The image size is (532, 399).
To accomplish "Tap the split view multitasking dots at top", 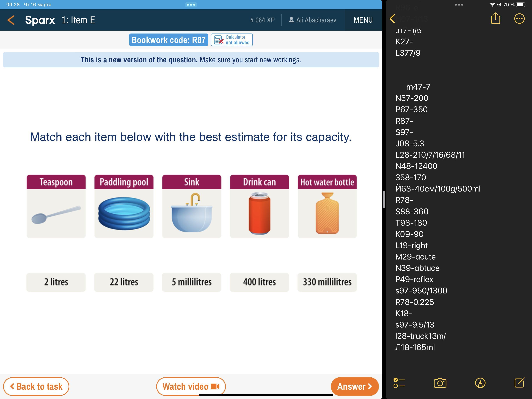I will [x=191, y=4].
